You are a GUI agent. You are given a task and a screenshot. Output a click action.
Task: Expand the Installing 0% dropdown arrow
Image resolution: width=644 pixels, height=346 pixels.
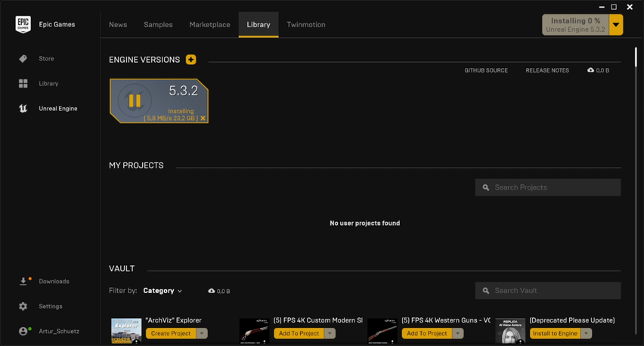coord(616,25)
